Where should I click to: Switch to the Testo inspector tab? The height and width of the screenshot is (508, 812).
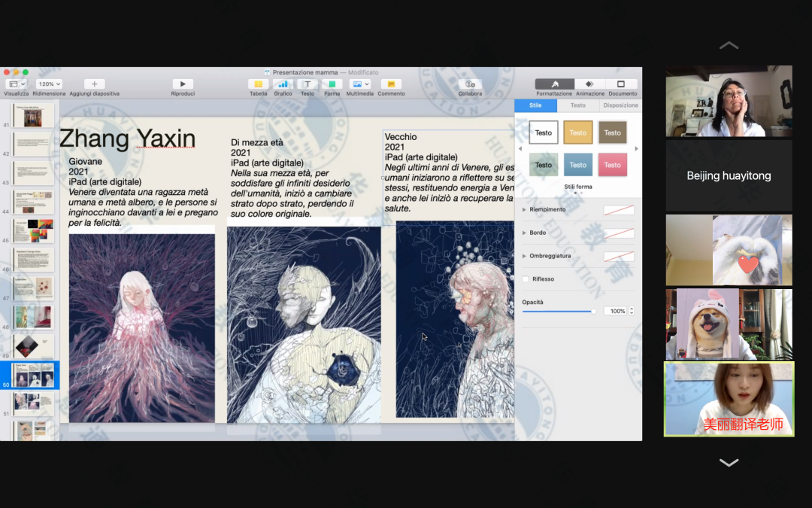click(x=578, y=105)
